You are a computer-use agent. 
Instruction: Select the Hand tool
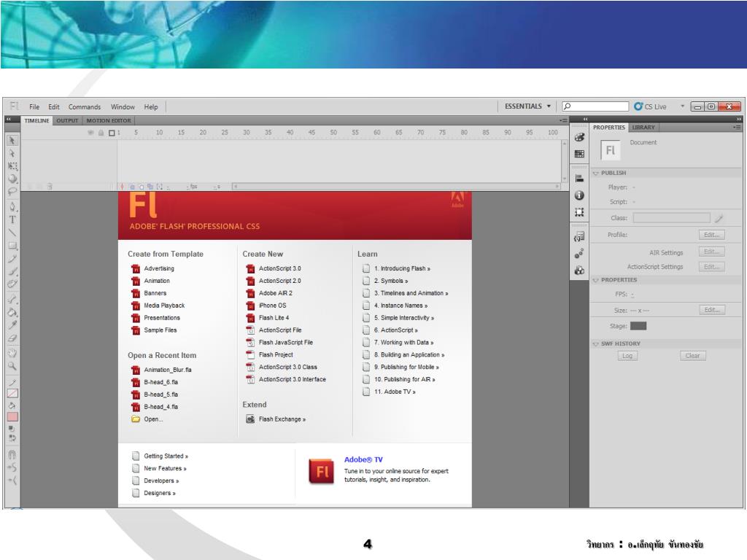12,353
